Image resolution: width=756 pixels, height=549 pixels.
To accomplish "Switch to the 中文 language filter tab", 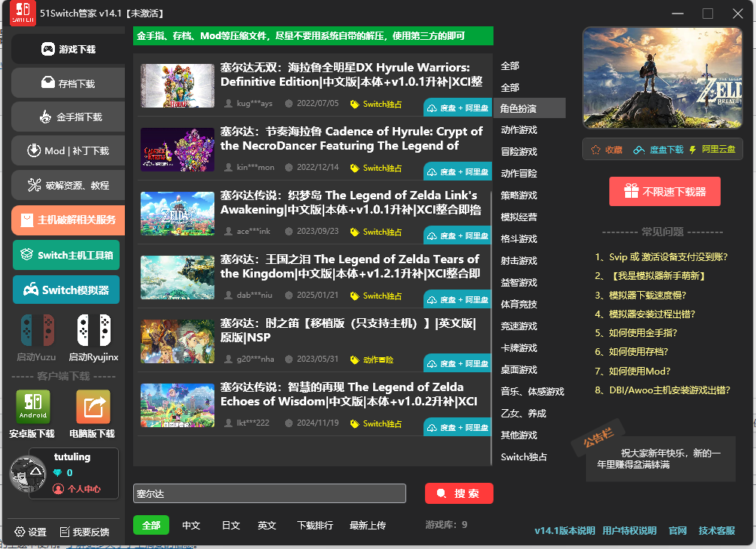I will [191, 526].
